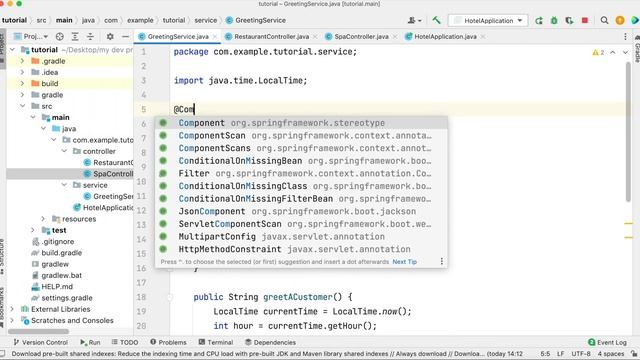
Task: Open the TODO tool window
Action: (125, 342)
